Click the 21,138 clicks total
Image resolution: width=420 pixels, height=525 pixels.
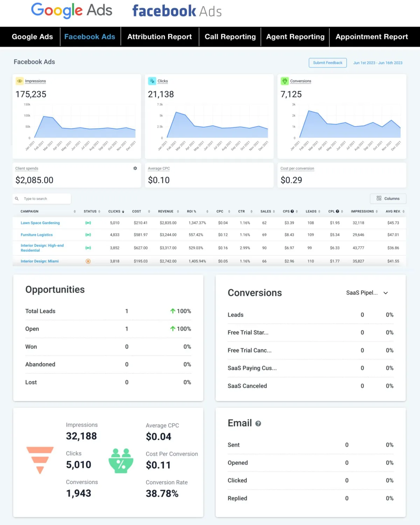coord(161,94)
